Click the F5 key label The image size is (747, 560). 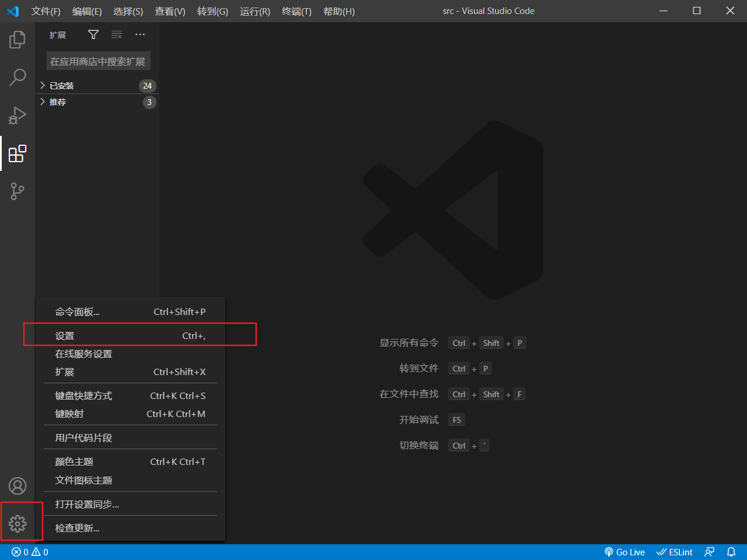pos(457,420)
